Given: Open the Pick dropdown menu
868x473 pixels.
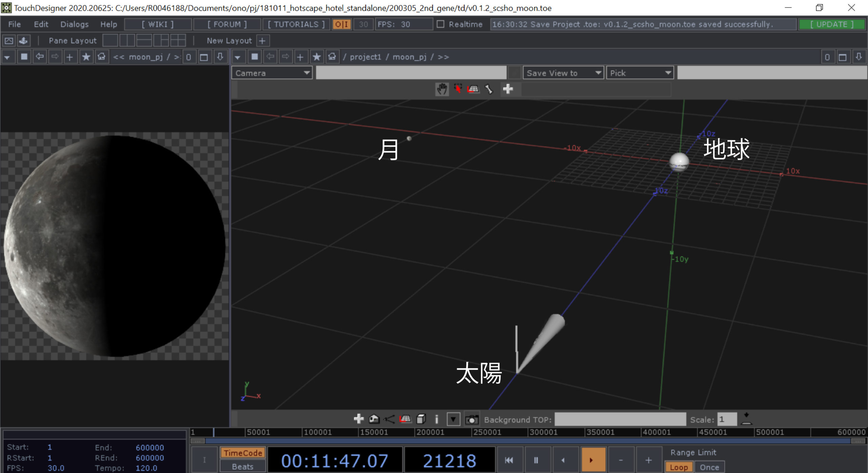Looking at the screenshot, I should tap(639, 73).
